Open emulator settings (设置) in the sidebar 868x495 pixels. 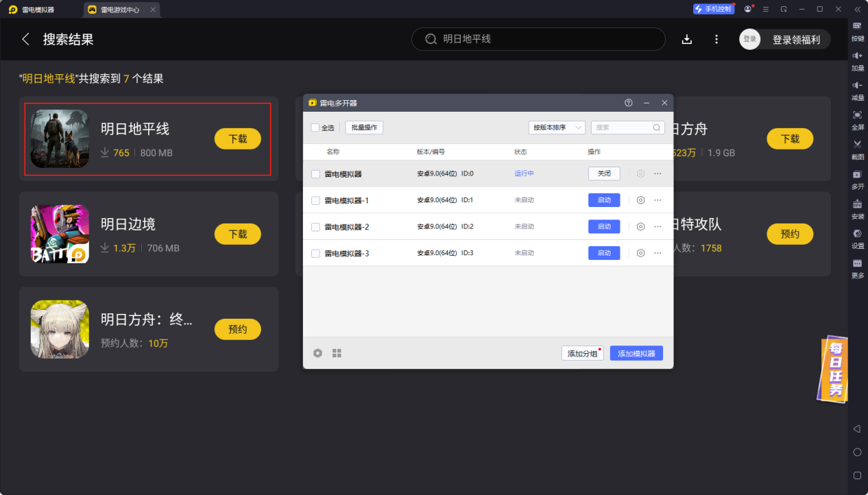(x=857, y=237)
